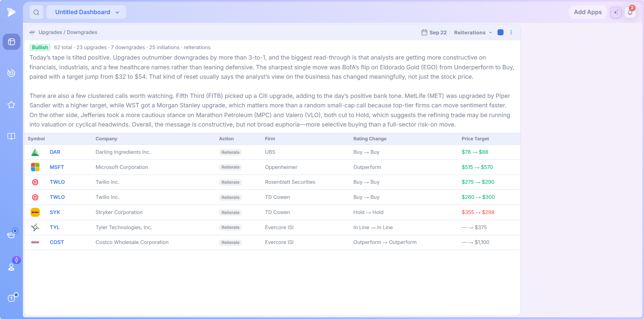The height and width of the screenshot is (319, 644).
Task: Open the book library sidebar icon
Action: click(11, 136)
